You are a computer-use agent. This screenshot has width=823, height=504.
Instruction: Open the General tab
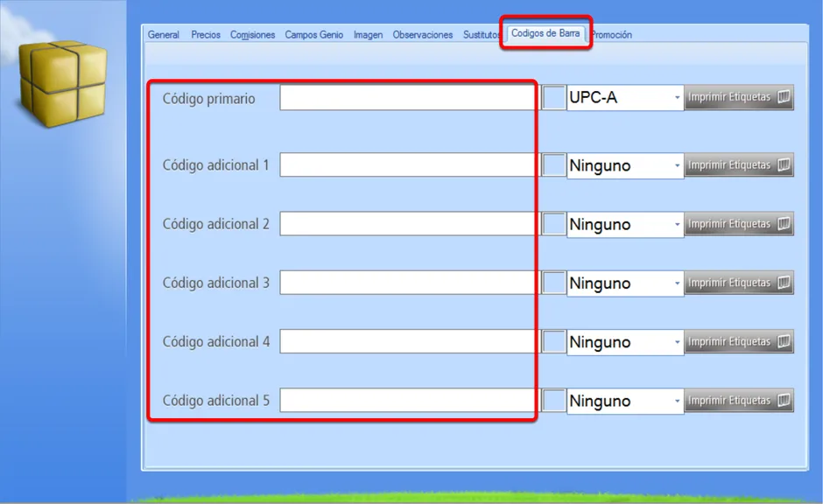pyautogui.click(x=163, y=35)
